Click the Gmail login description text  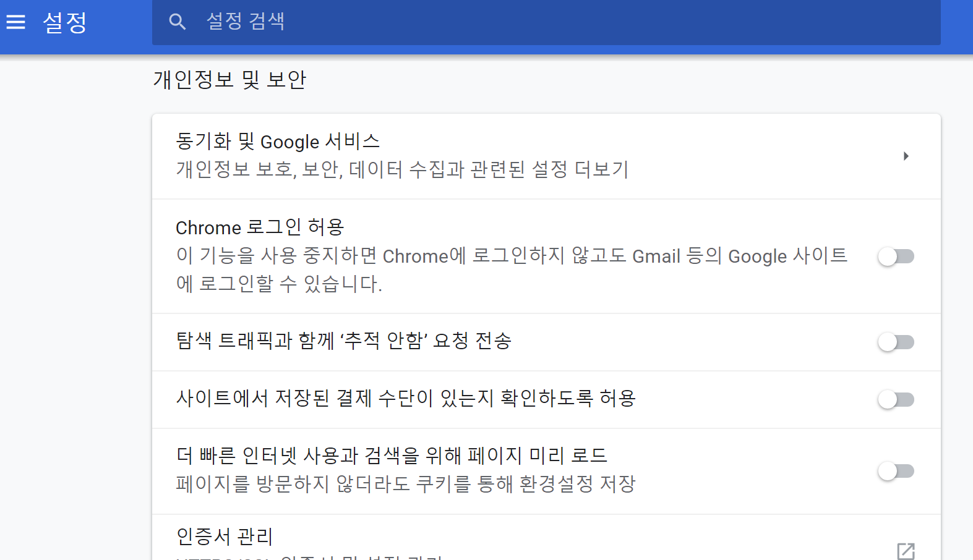pos(512,269)
